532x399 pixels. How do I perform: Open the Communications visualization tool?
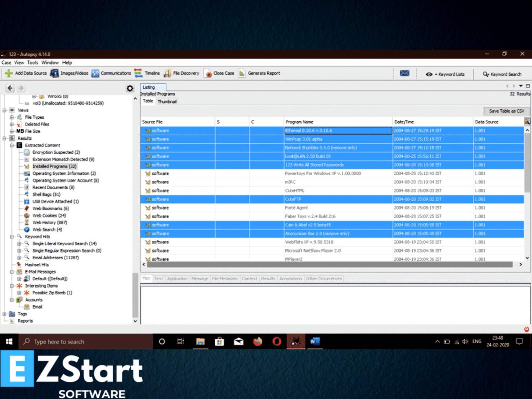pyautogui.click(x=95, y=73)
